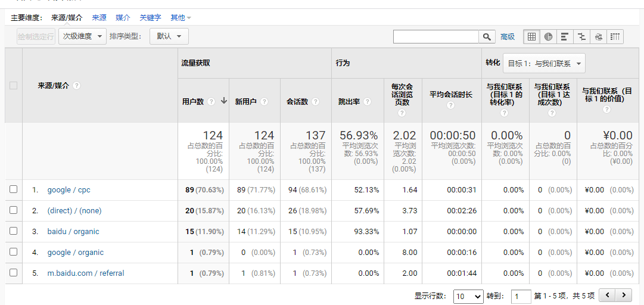Open the pivot table view icon
644x305 pixels.
click(615, 36)
